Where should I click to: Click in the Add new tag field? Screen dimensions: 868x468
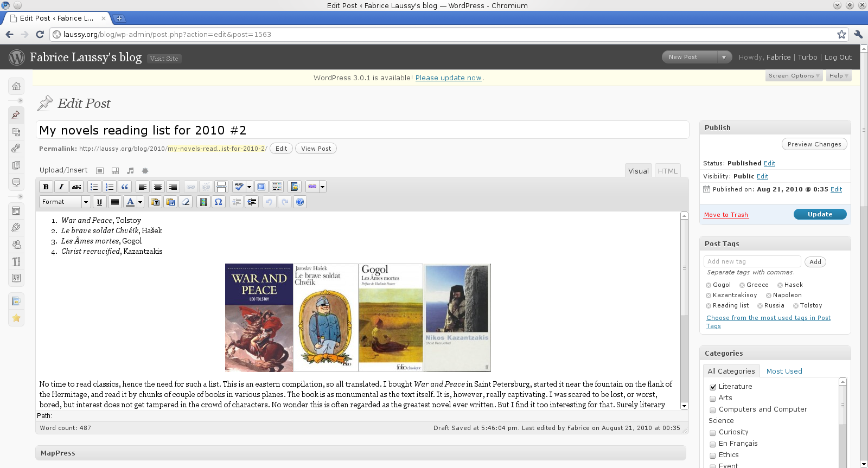[x=752, y=261]
